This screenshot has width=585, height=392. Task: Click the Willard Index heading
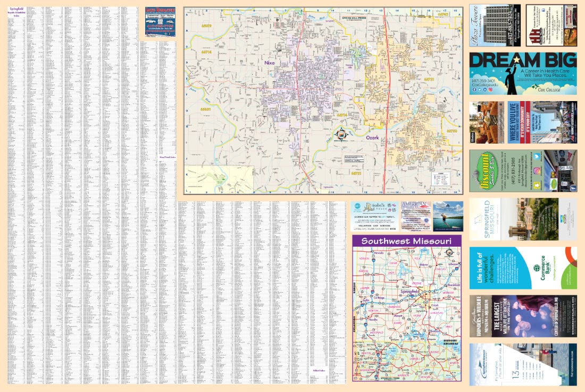(319, 371)
